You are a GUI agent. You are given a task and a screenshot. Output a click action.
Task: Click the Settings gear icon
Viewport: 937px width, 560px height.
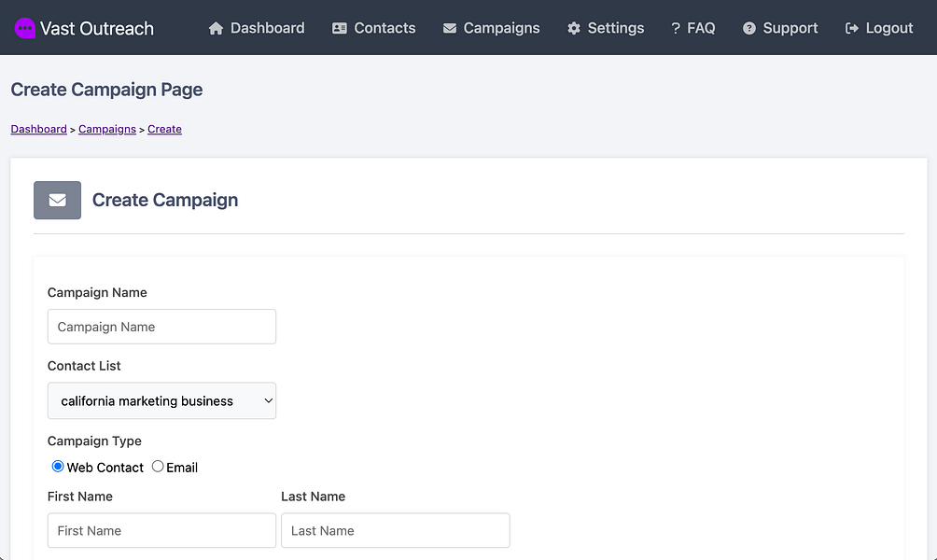pos(574,29)
